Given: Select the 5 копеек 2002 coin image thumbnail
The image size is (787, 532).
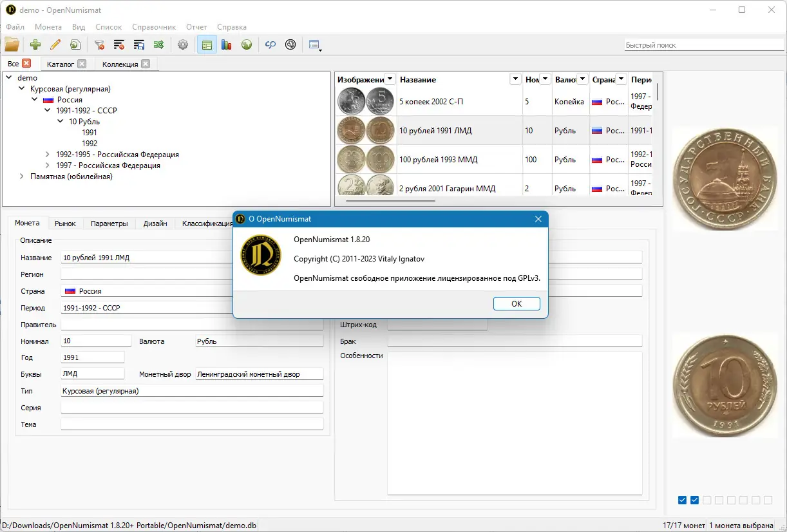Looking at the screenshot, I should point(366,101).
